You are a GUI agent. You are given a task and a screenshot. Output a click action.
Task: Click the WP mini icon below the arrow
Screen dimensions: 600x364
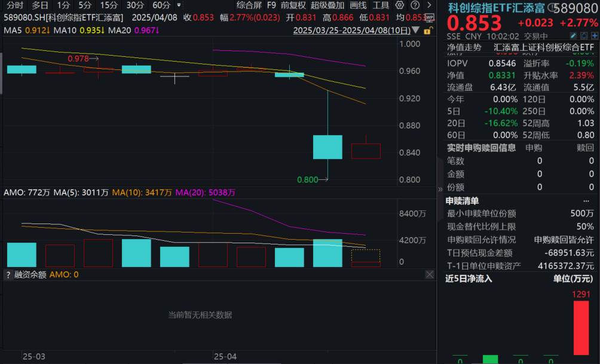[x=430, y=17]
